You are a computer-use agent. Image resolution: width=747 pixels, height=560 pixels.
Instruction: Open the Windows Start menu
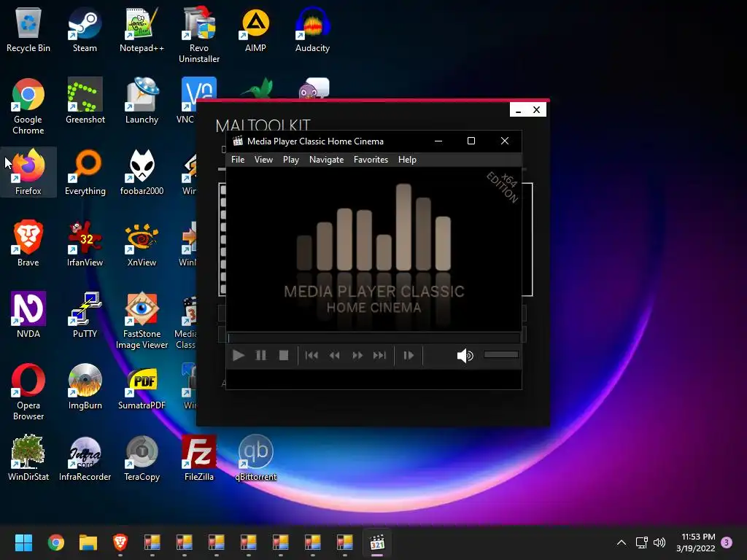pos(23,542)
